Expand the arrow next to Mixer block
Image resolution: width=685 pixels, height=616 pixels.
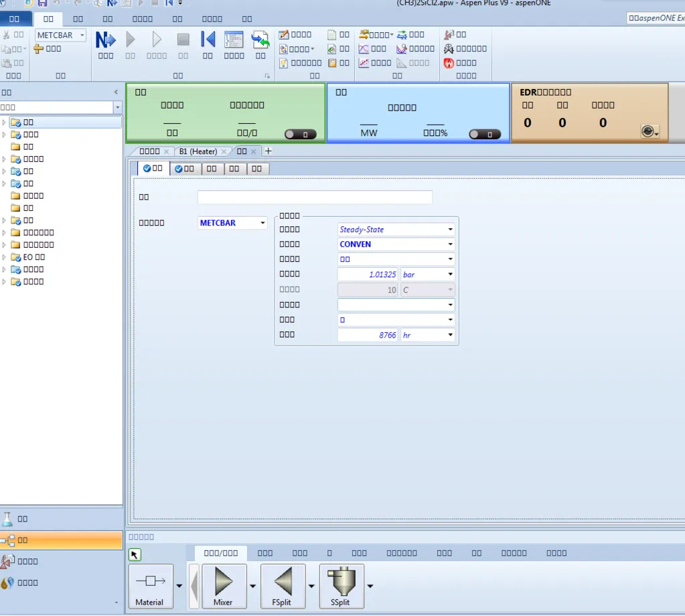tap(252, 586)
